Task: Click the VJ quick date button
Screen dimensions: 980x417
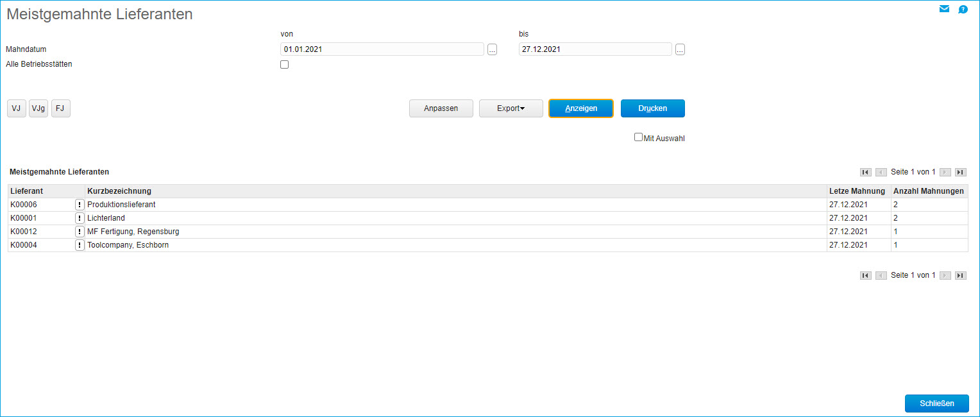Action: coord(16,108)
